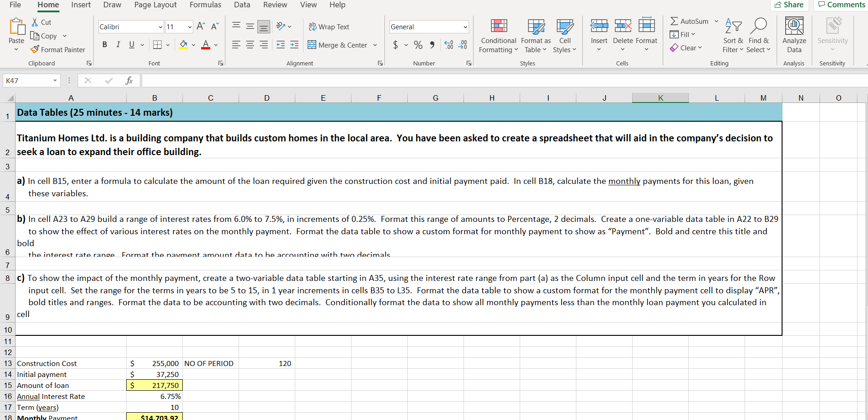Open the Data ribbon tab

click(242, 5)
